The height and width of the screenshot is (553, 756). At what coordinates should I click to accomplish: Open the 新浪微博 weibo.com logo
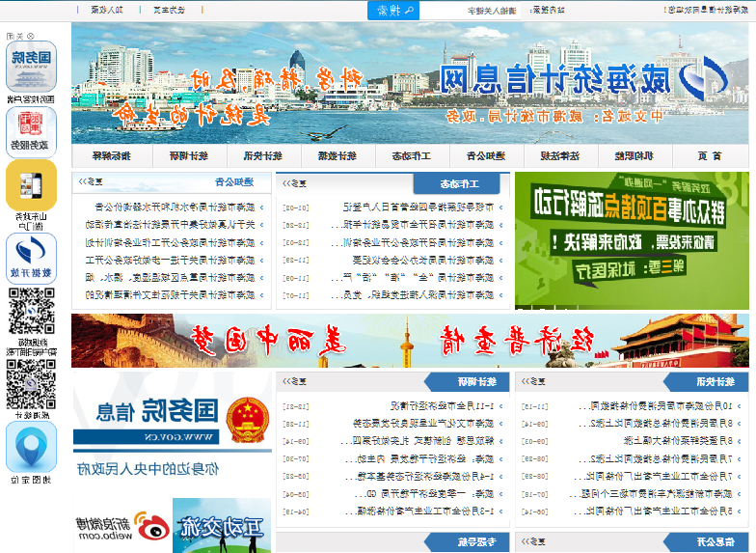coord(122,526)
